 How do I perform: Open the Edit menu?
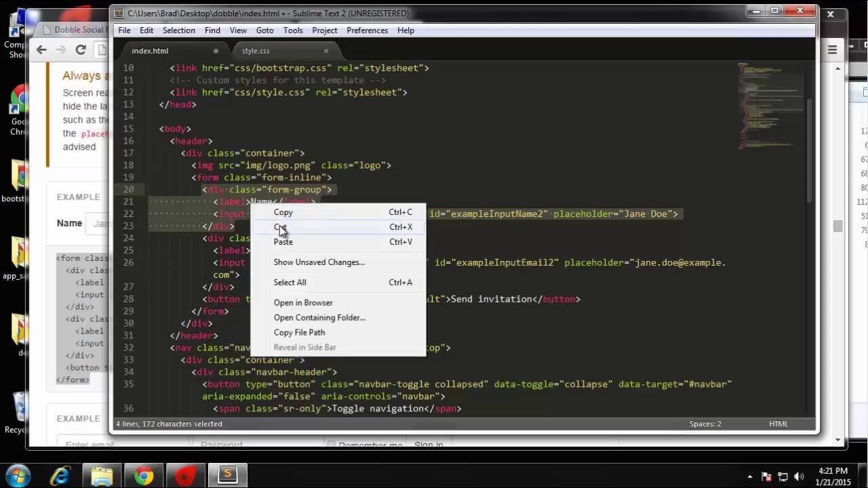(146, 30)
